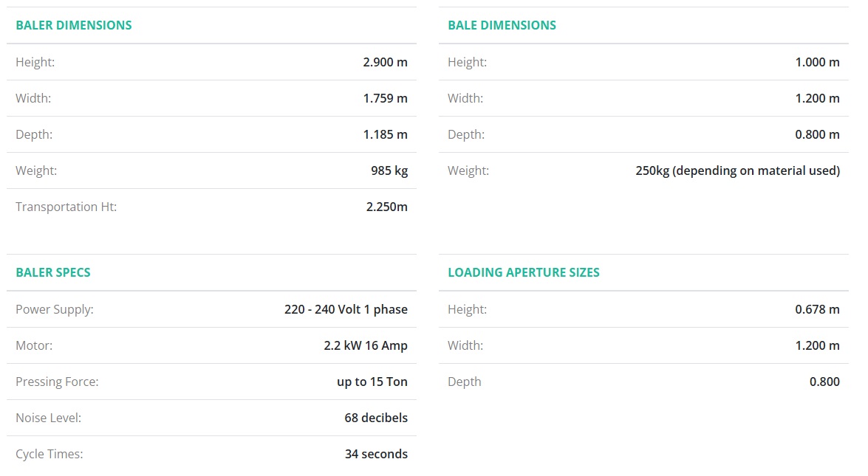This screenshot has width=868, height=476.
Task: Click the BALER DIMENSIONS heading
Action: click(x=74, y=25)
